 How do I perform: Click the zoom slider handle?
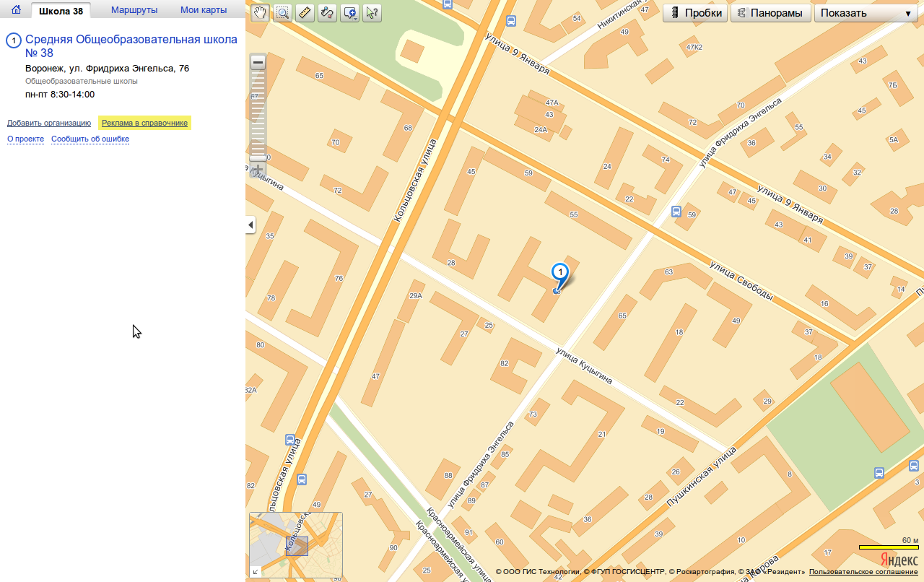[x=258, y=158]
